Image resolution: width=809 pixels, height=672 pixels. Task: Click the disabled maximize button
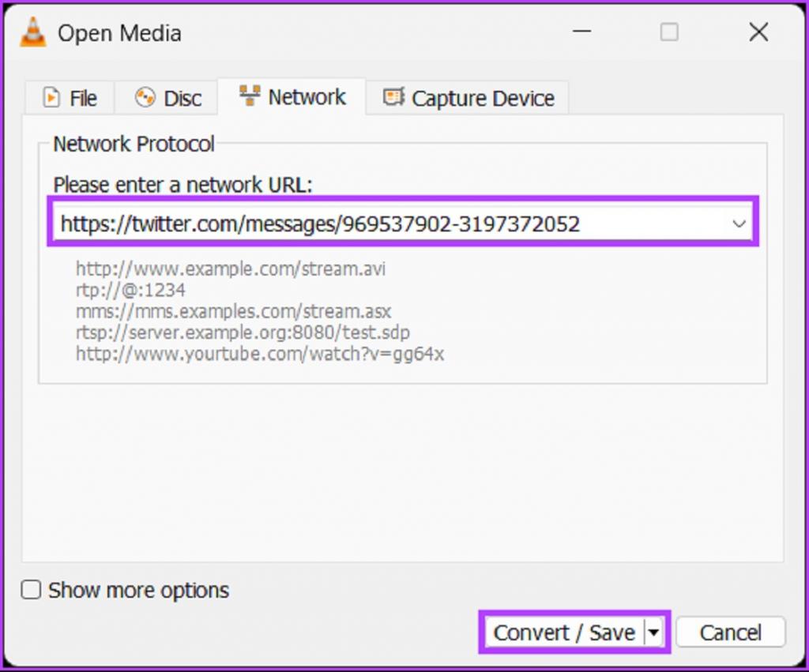click(x=669, y=32)
